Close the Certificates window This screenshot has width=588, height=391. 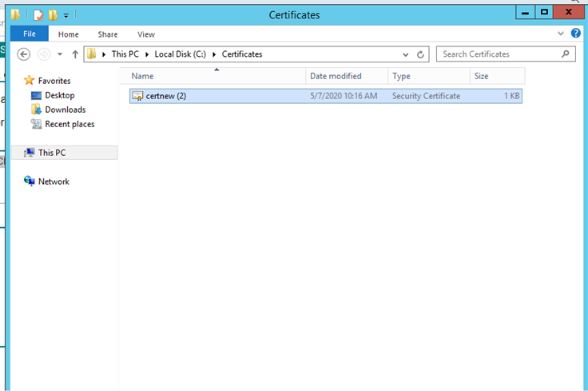[569, 12]
